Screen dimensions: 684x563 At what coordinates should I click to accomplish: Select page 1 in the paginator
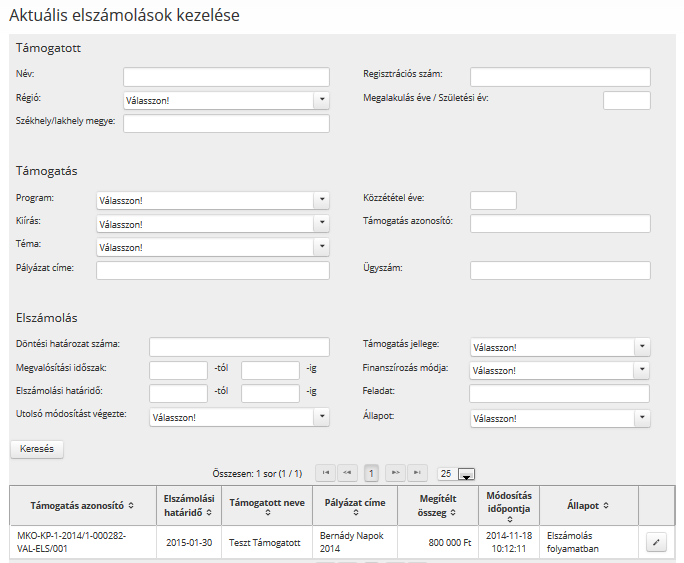click(x=371, y=473)
